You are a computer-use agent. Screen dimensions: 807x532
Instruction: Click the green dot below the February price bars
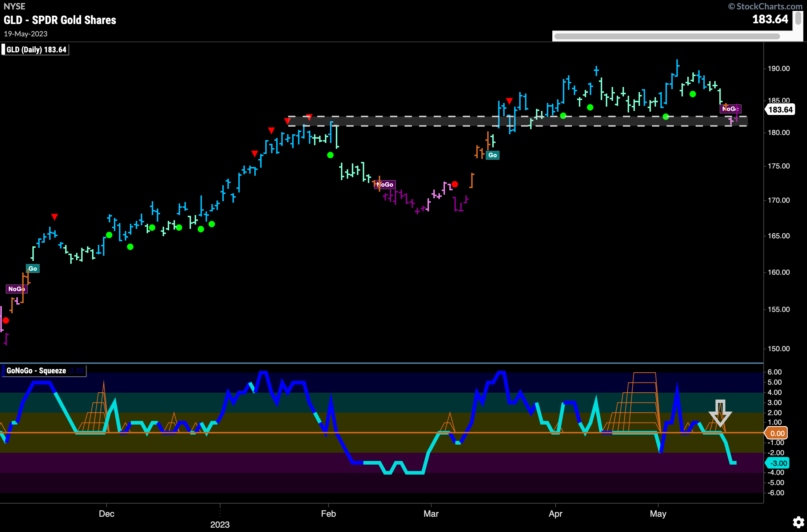point(330,155)
